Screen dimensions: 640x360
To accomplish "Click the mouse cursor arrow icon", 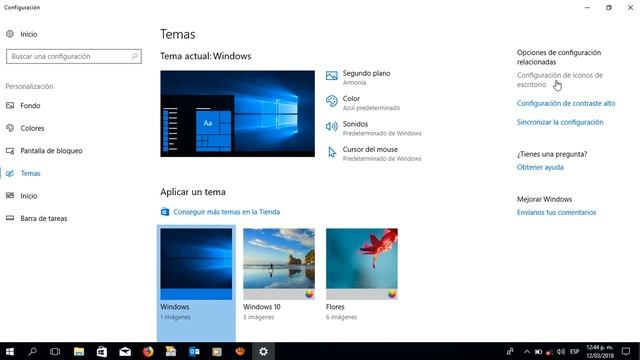I will (x=332, y=152).
